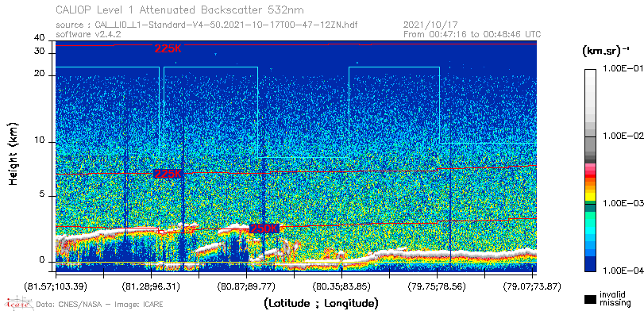Click the UTC time range text
This screenshot has width=644, height=311.
(x=472, y=34)
